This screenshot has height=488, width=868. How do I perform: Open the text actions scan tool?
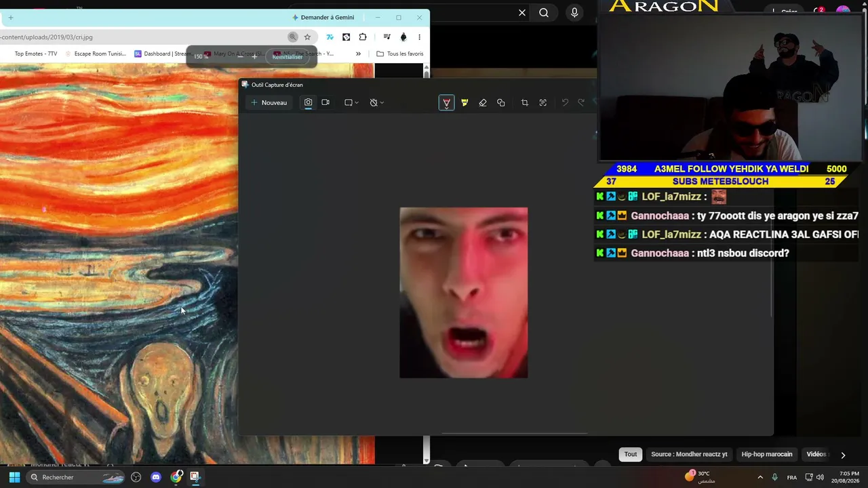coord(542,102)
